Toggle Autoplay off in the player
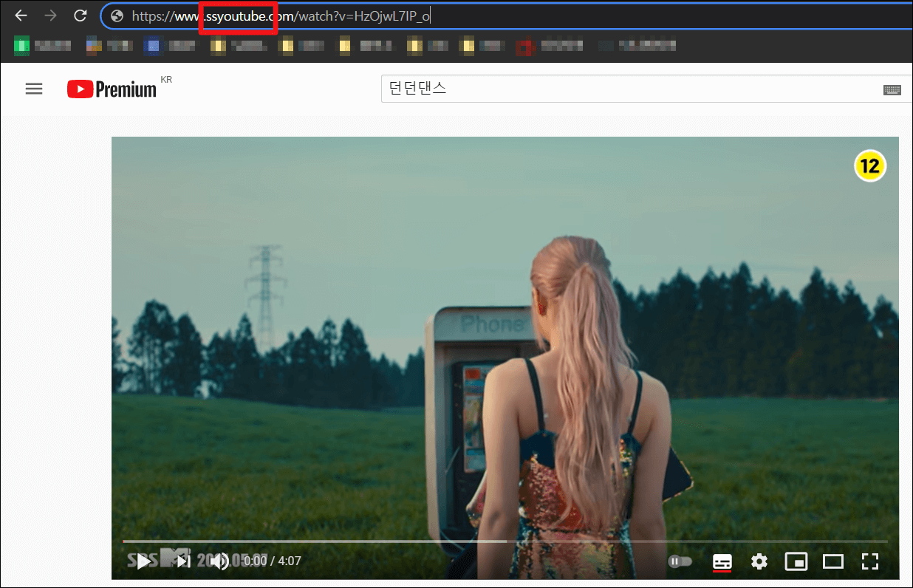Viewport: 913px width, 588px height. [680, 561]
